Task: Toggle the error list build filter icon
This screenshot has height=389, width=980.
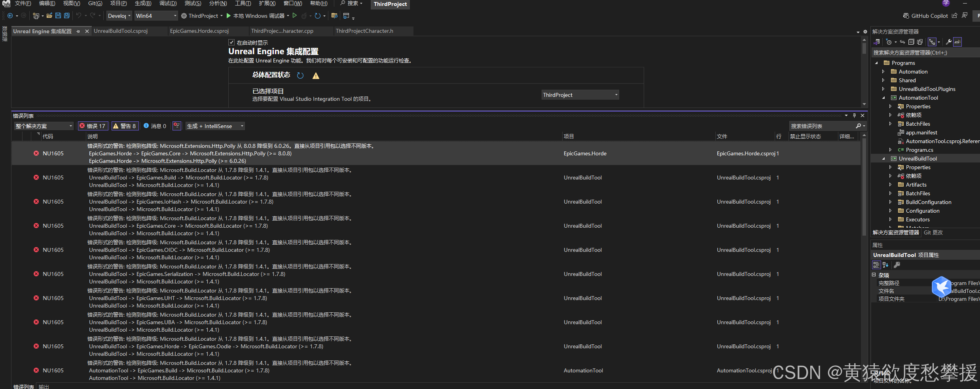Action: coord(176,126)
